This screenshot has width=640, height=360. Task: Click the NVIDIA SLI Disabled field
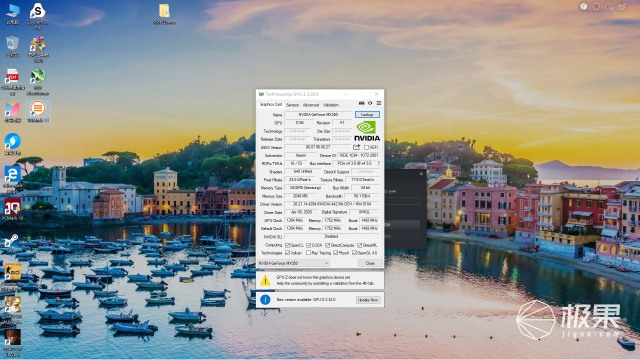(332, 237)
